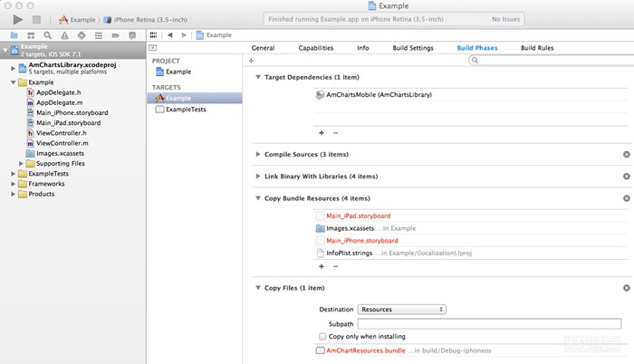The height and width of the screenshot is (364, 634).
Task: Select the Example target
Action: [195, 98]
